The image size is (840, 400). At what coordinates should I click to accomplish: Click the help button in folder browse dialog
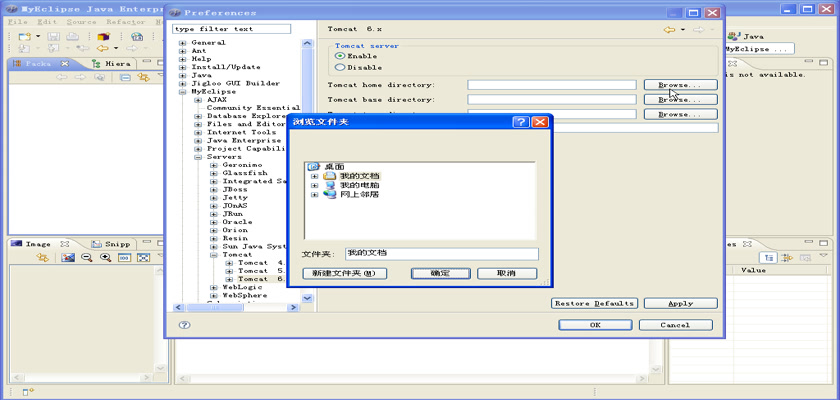521,122
